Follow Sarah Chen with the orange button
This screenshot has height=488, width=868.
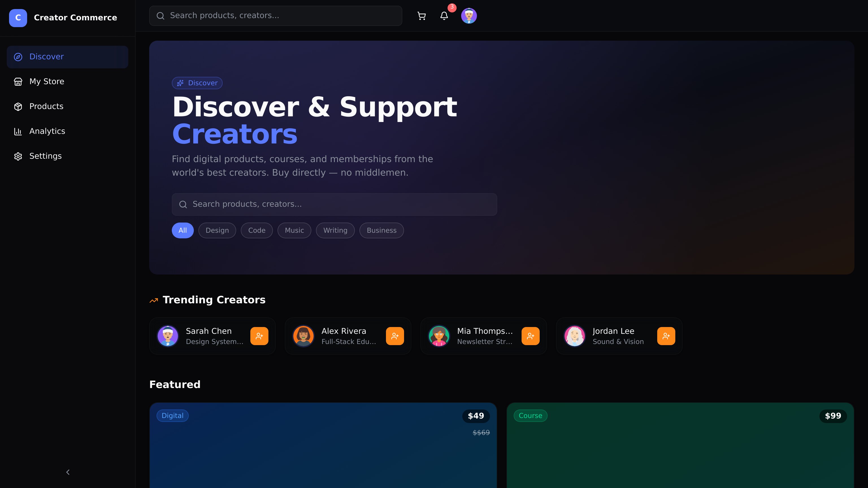(259, 336)
